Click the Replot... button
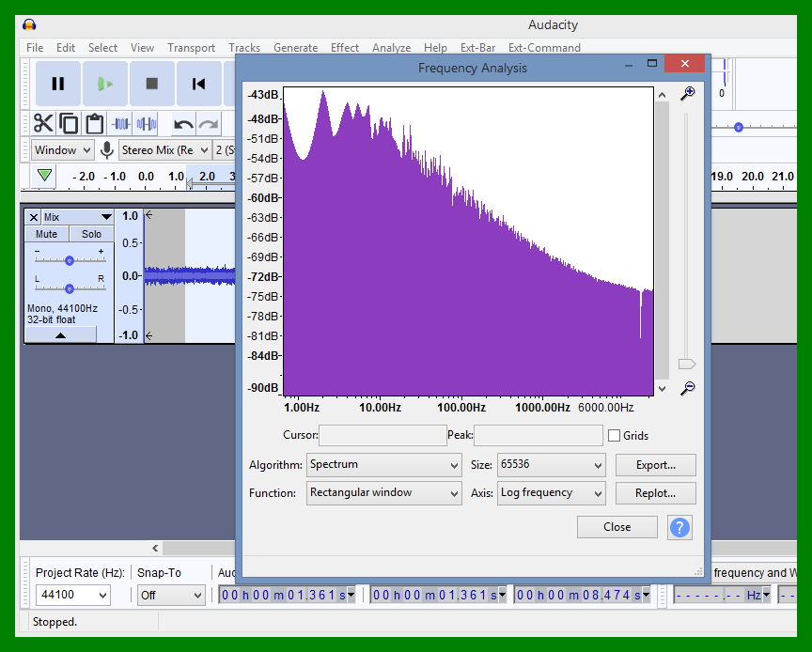The image size is (812, 652). click(656, 493)
